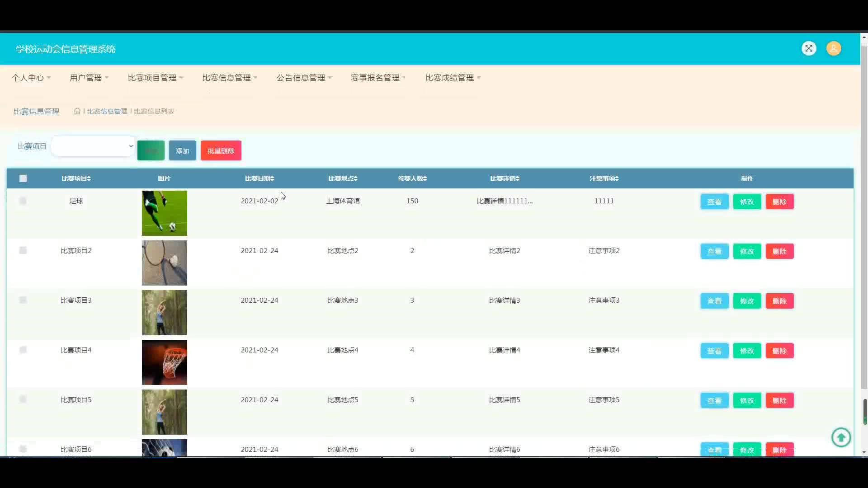
Task: Click the 150 participants cell
Action: [412, 201]
